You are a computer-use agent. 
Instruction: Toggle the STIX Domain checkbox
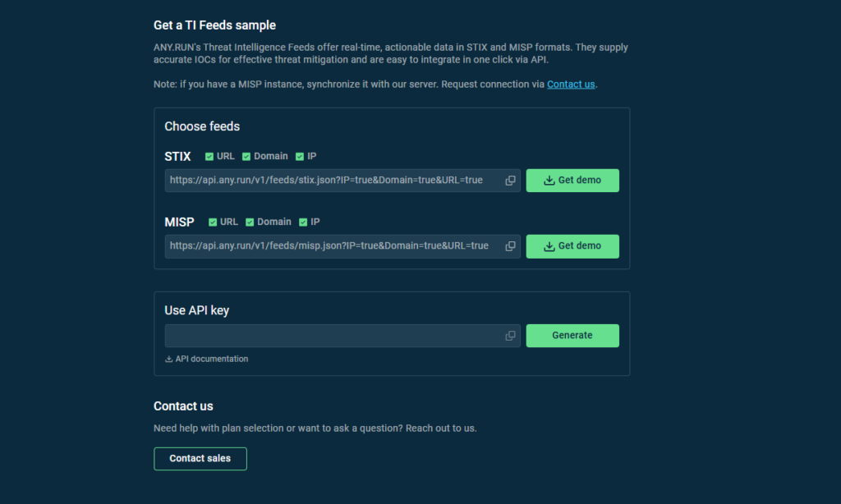pos(246,157)
